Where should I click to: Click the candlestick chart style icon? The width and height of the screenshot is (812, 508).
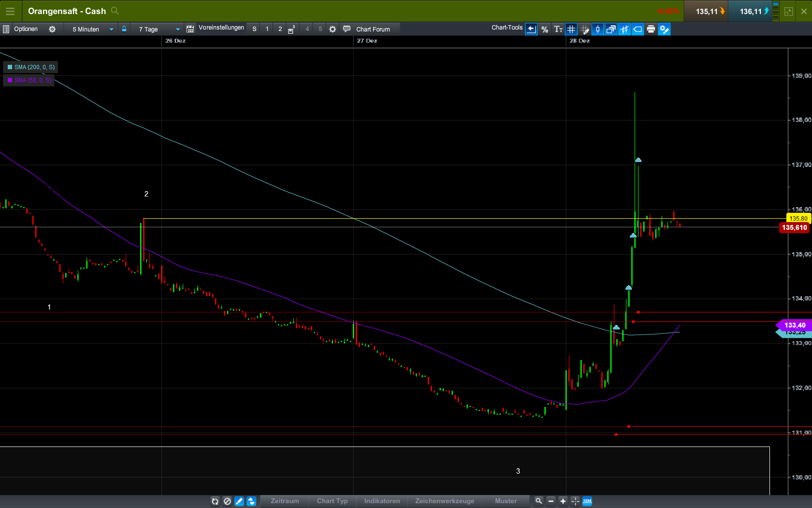click(x=598, y=29)
